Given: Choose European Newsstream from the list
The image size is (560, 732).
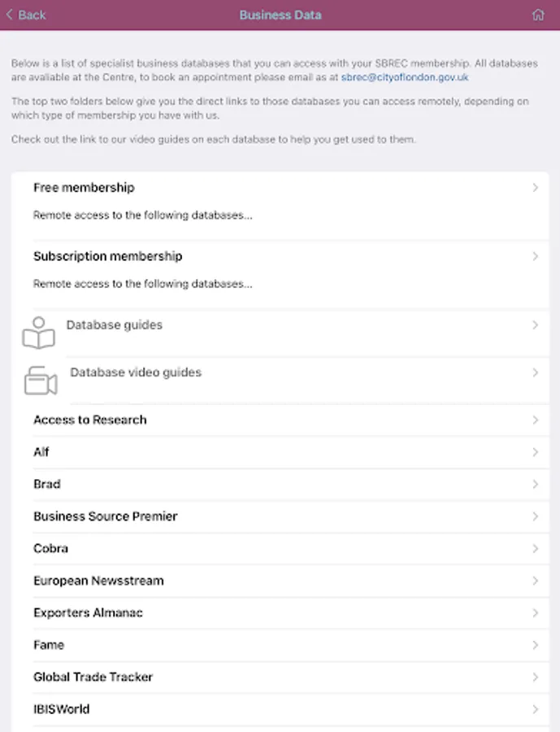Looking at the screenshot, I should (98, 581).
